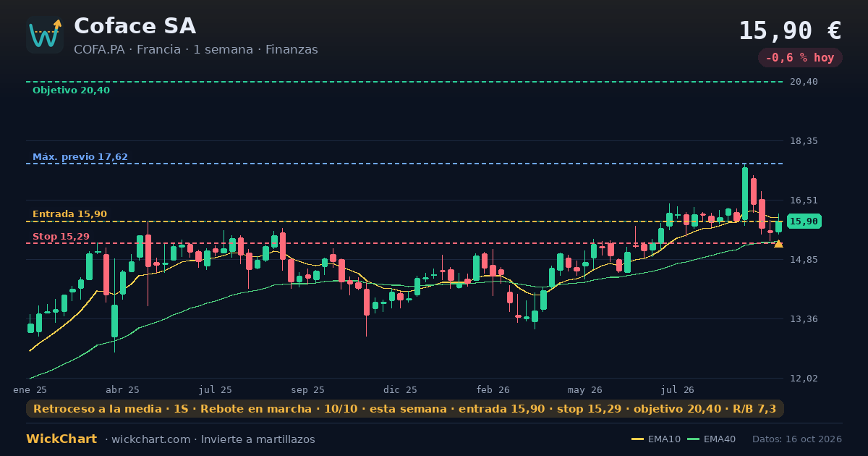Screen dimensions: 868x456
Task: Click the green 15,90 current price tag on axis
Action: (x=804, y=221)
